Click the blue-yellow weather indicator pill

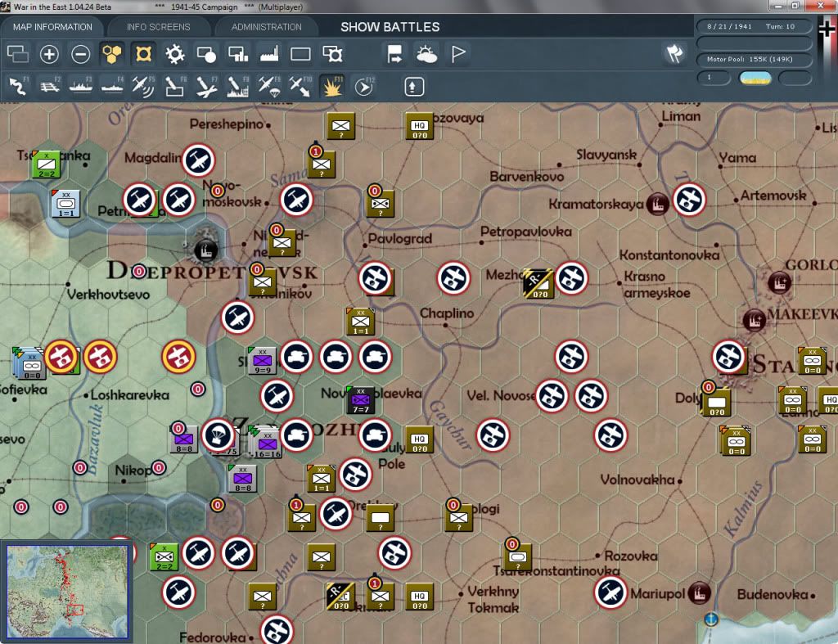pos(755,78)
